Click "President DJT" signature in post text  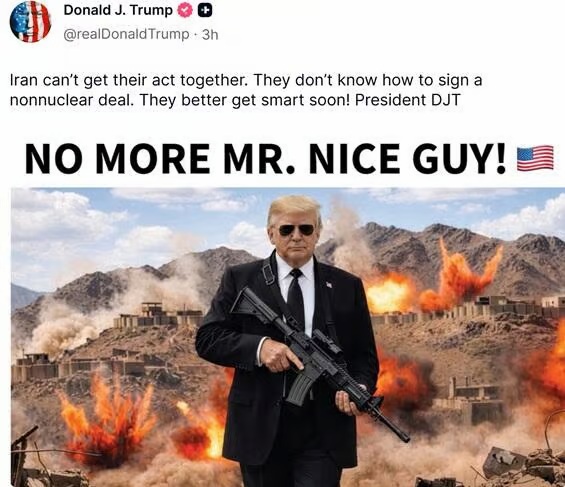408,100
